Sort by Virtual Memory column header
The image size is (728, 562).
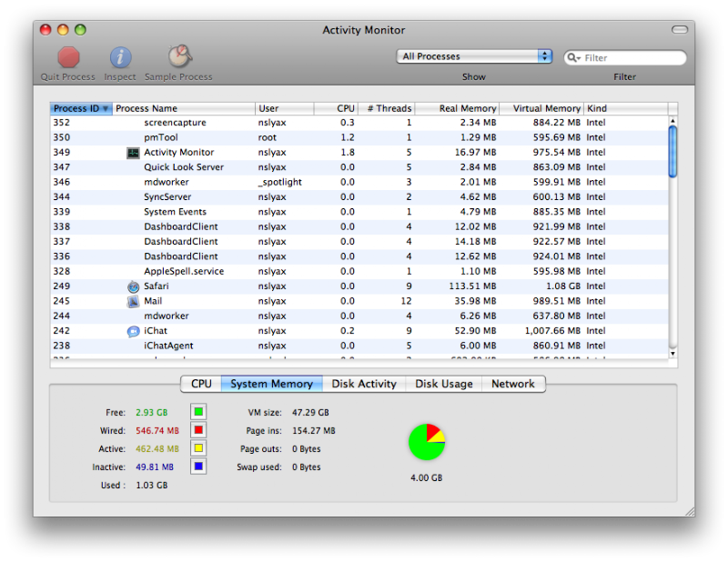541,108
